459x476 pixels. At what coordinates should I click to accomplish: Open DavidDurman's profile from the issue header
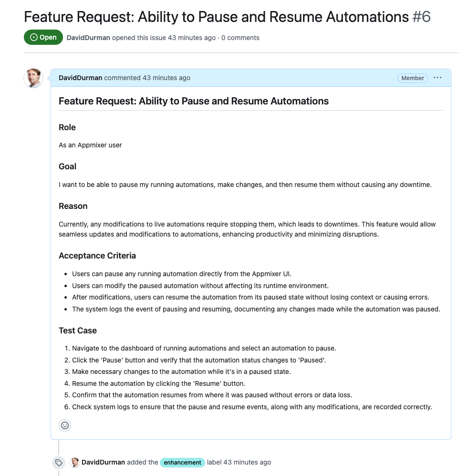tap(88, 38)
